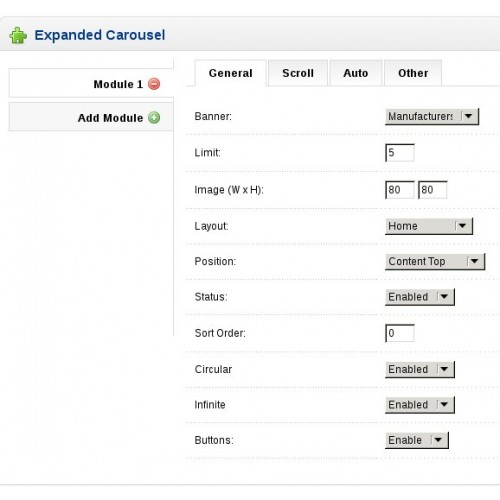Focus the image width input field
Image resolution: width=500 pixels, height=500 pixels.
click(400, 190)
